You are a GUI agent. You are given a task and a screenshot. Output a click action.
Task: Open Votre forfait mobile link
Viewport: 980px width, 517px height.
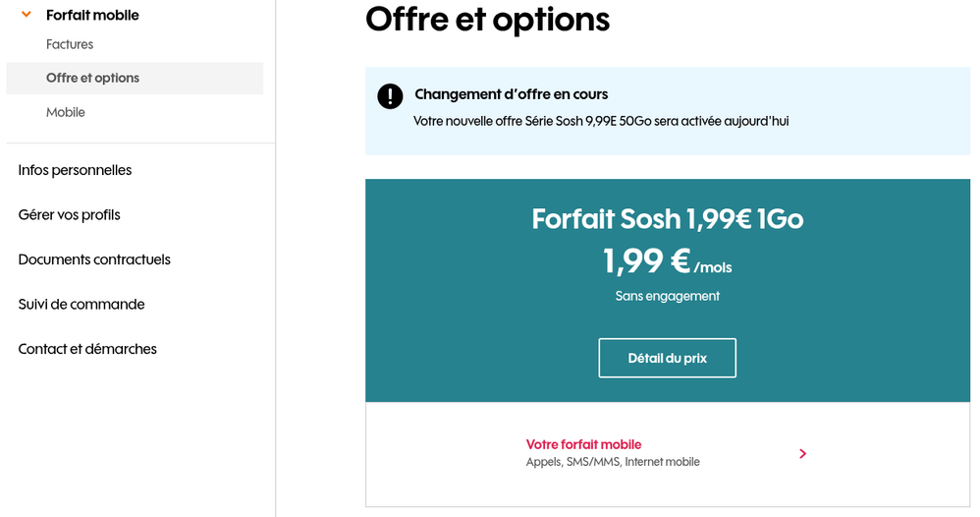pos(583,444)
